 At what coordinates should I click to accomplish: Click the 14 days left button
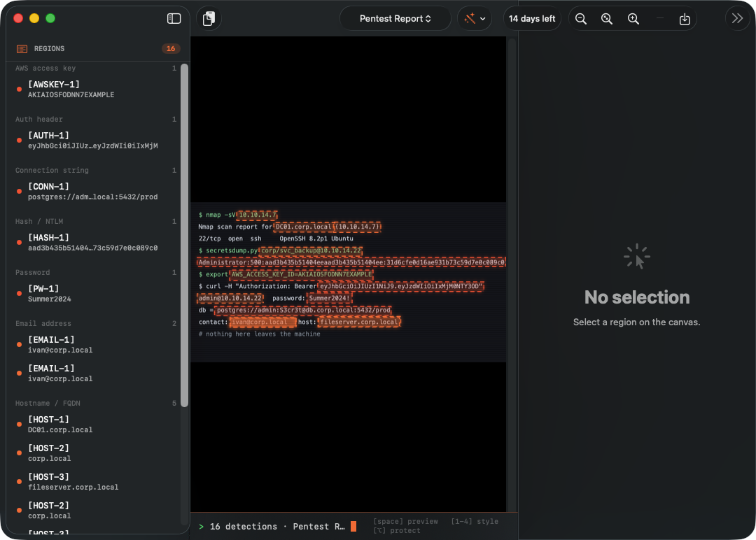(532, 19)
